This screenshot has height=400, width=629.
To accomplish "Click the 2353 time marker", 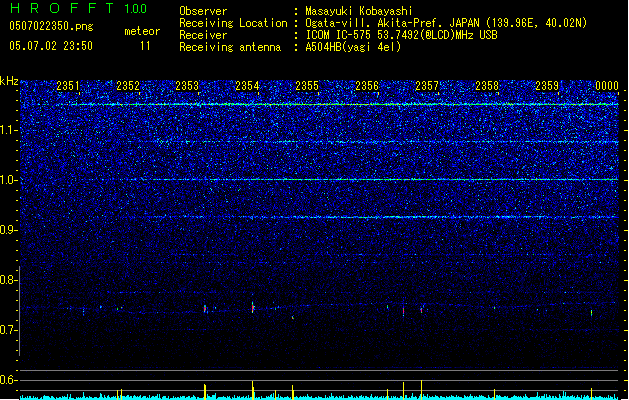I will [187, 86].
